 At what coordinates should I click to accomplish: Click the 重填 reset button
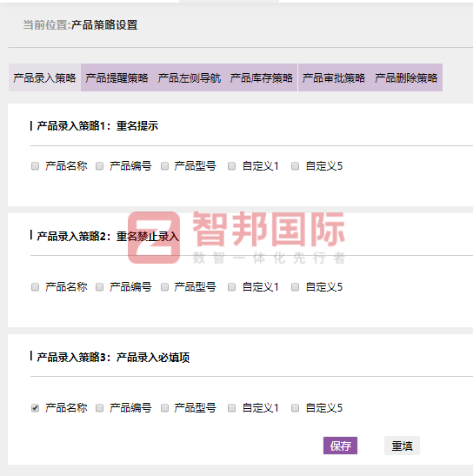point(402,446)
